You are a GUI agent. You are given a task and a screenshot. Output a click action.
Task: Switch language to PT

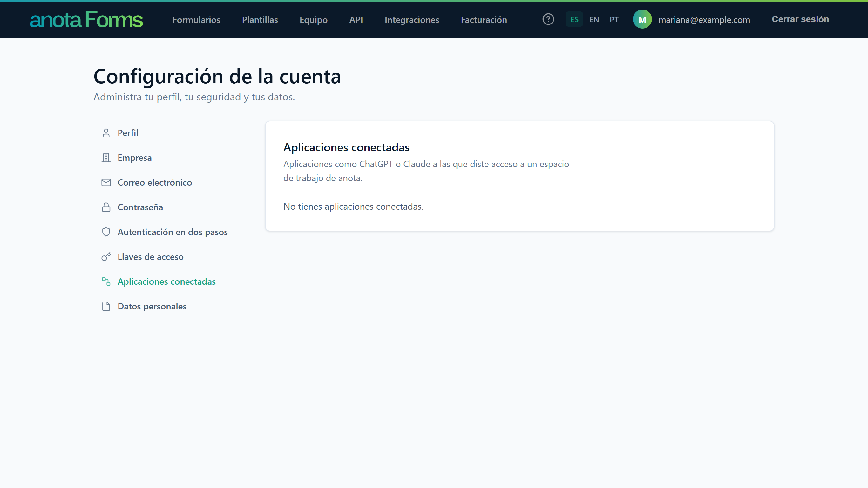[614, 20]
